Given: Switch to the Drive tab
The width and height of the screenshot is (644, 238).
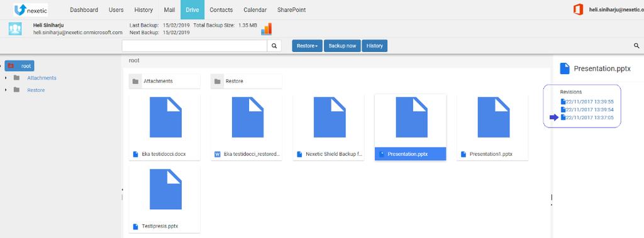Looking at the screenshot, I should tap(192, 10).
